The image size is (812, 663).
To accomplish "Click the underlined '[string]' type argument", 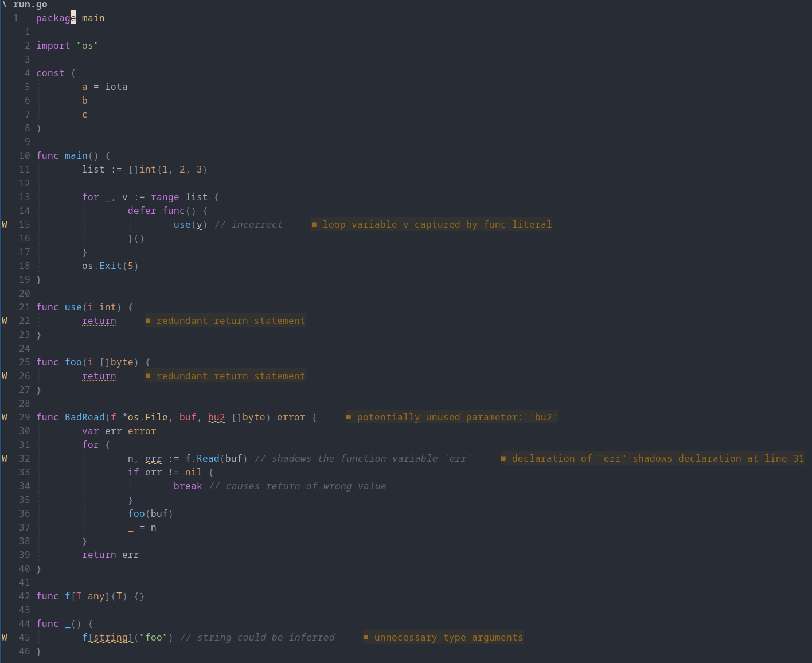I will tap(111, 637).
